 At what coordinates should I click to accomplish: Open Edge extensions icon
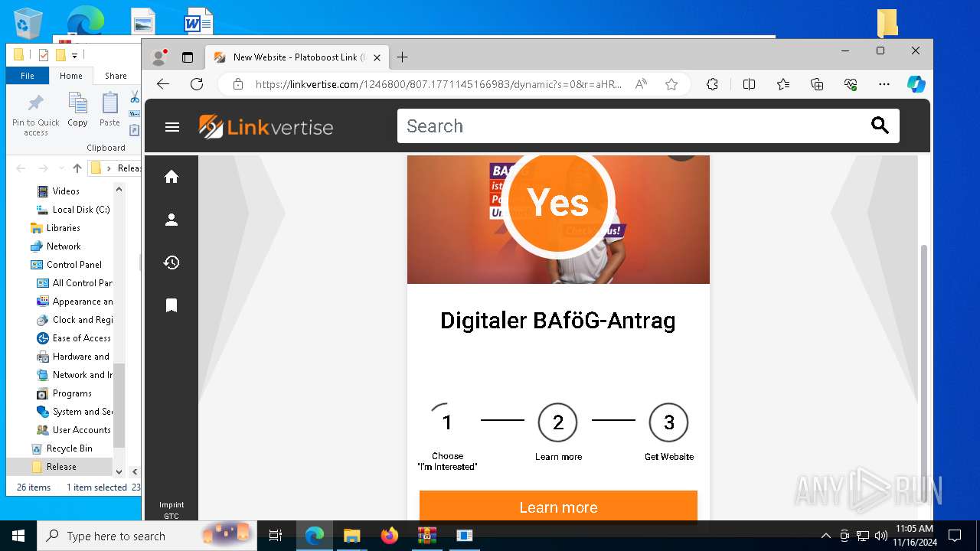click(712, 84)
